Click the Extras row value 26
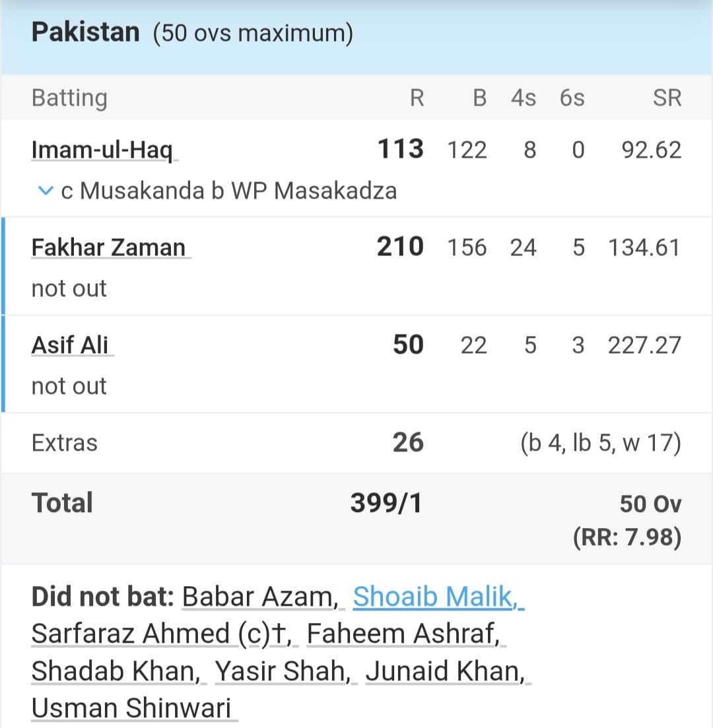The width and height of the screenshot is (713, 728). [408, 443]
